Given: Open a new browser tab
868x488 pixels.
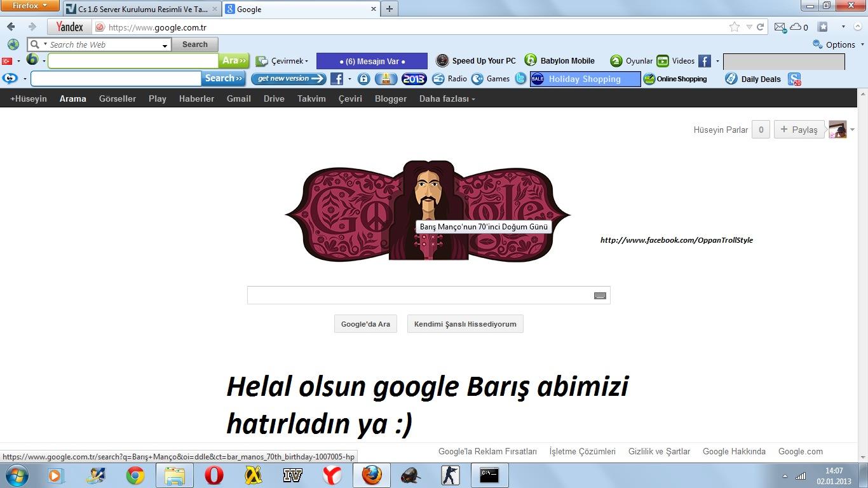Looking at the screenshot, I should pyautogui.click(x=389, y=9).
